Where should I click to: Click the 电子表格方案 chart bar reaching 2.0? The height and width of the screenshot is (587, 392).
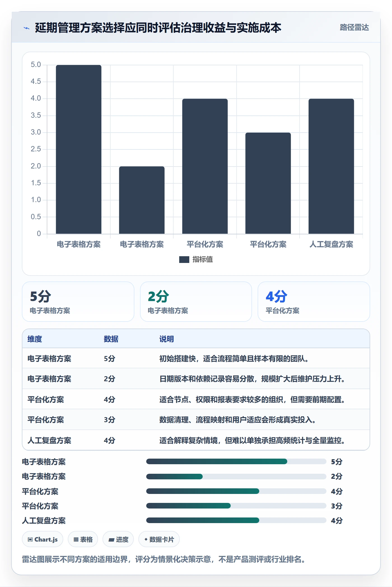click(142, 200)
